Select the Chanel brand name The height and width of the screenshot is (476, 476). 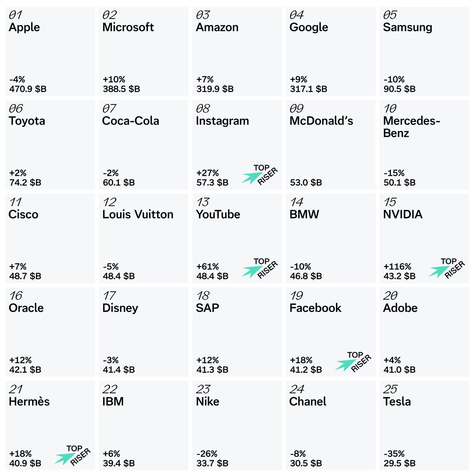pos(308,402)
